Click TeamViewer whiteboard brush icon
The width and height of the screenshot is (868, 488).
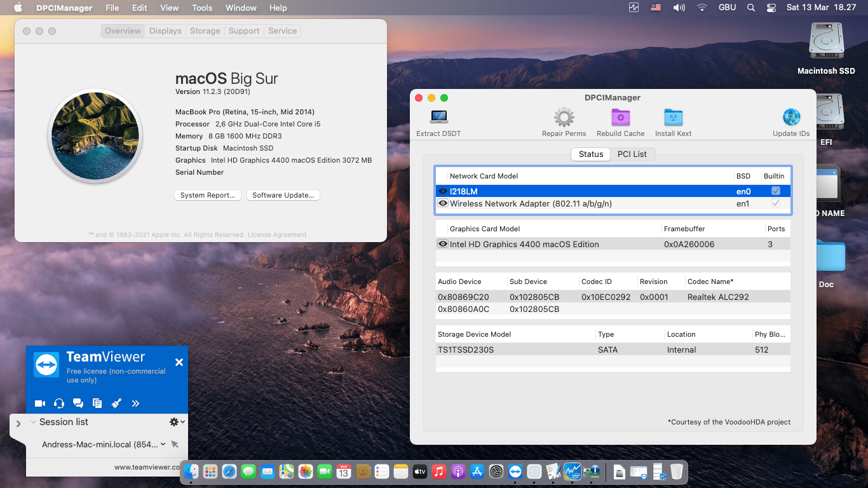tap(116, 403)
